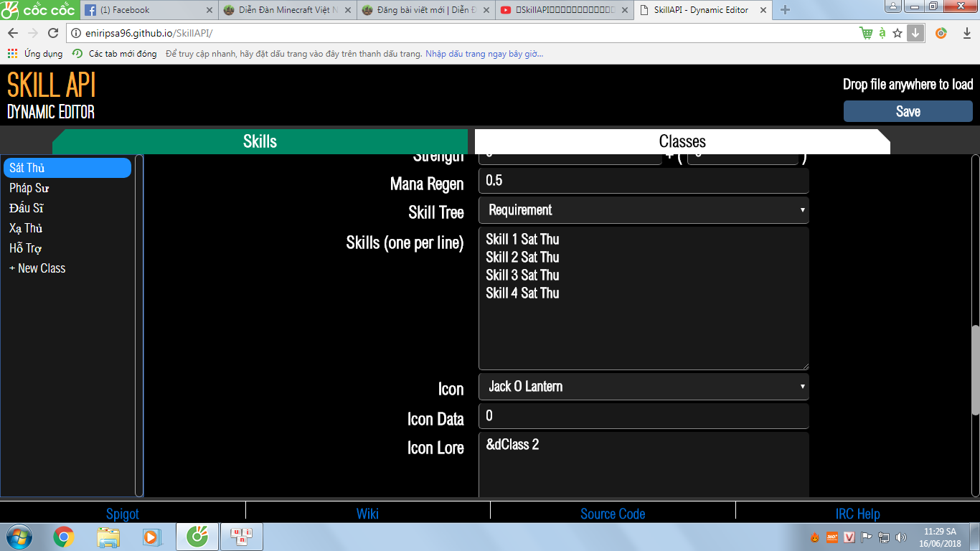Open the Icon dropdown showing Jack O Lantern
Viewport: 980px width, 551px height.
pos(644,387)
